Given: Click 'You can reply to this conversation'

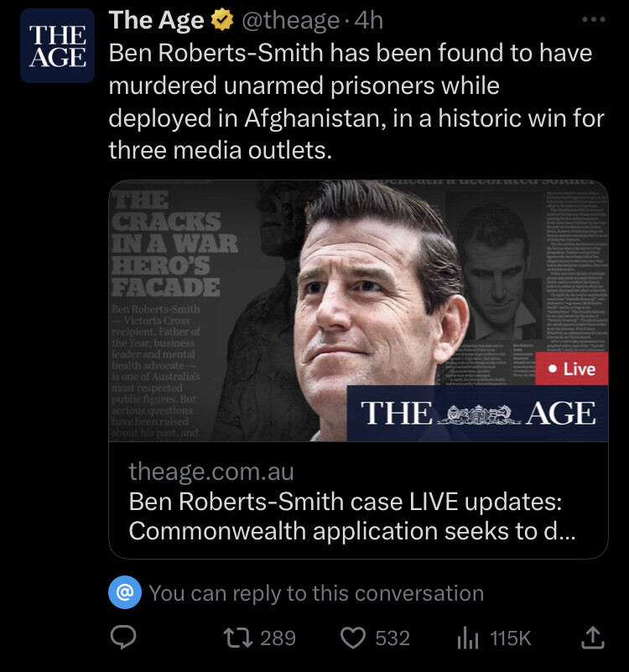Looking at the screenshot, I should tap(316, 593).
